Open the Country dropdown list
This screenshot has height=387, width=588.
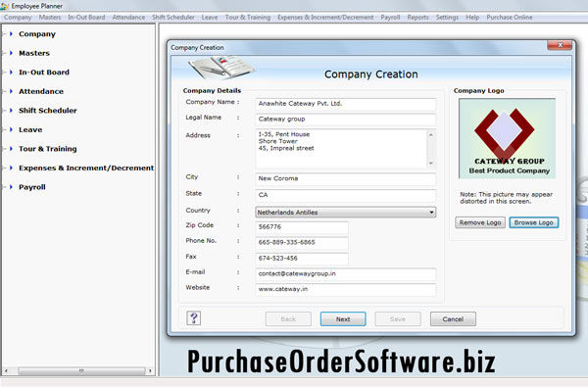pyautogui.click(x=431, y=213)
